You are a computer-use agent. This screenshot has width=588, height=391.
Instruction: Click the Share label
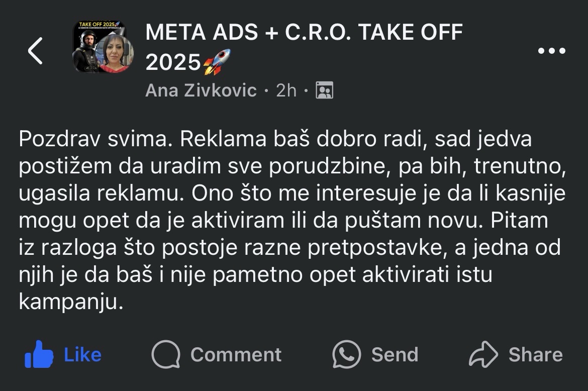(x=535, y=355)
